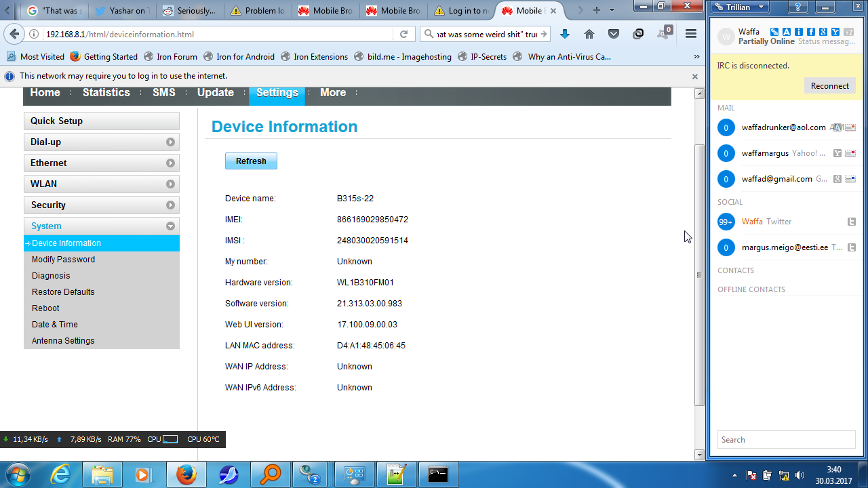Show the two extra Trillian connections
This screenshot has width=868, height=488.
click(x=848, y=32)
